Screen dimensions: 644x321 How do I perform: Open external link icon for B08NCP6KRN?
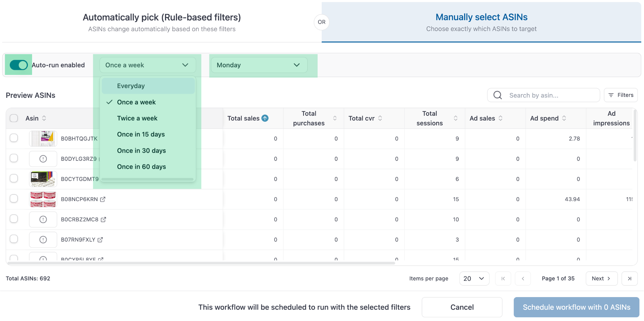(103, 199)
